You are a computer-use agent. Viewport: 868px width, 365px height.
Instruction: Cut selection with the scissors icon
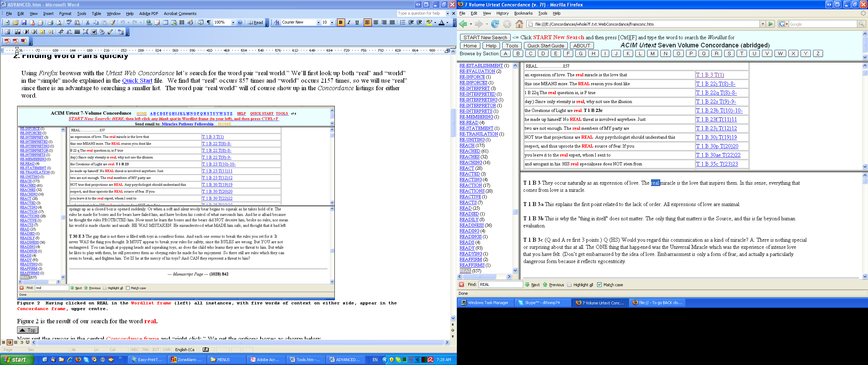(x=87, y=22)
